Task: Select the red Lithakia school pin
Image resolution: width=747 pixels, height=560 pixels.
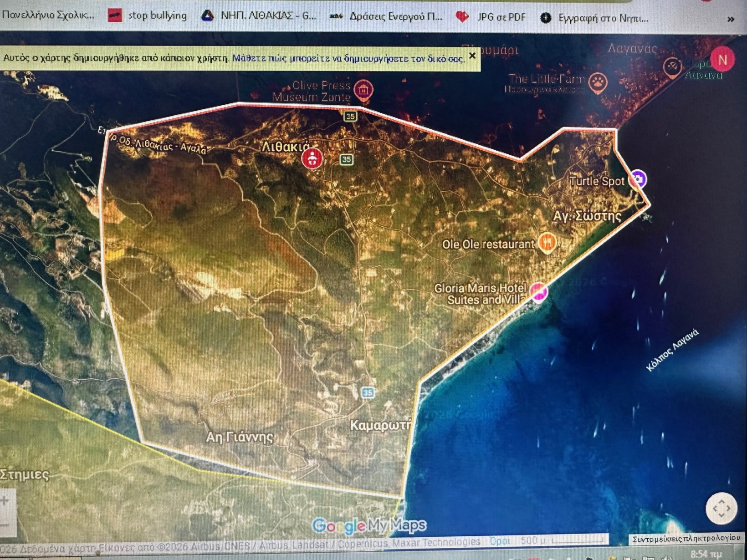Action: pyautogui.click(x=312, y=158)
